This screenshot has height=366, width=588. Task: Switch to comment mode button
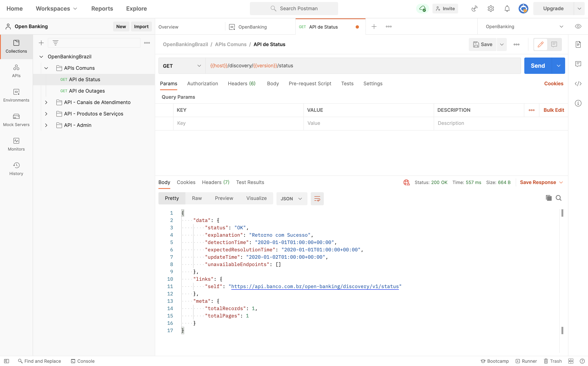coord(554,44)
